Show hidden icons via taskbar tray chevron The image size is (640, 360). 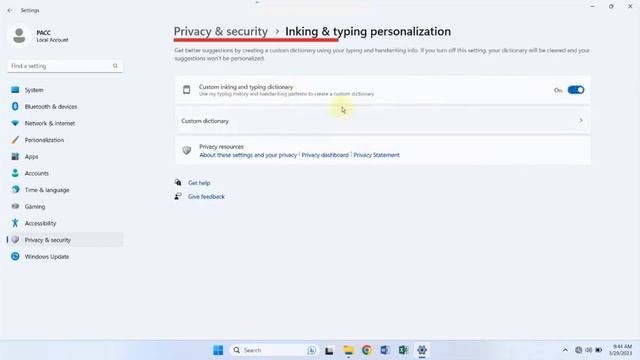(565, 350)
